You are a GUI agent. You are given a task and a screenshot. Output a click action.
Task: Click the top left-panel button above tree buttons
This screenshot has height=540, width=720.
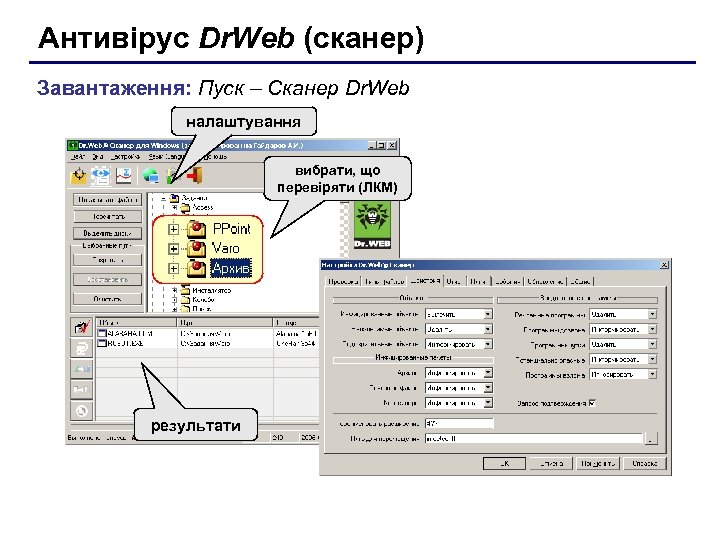pos(107,200)
